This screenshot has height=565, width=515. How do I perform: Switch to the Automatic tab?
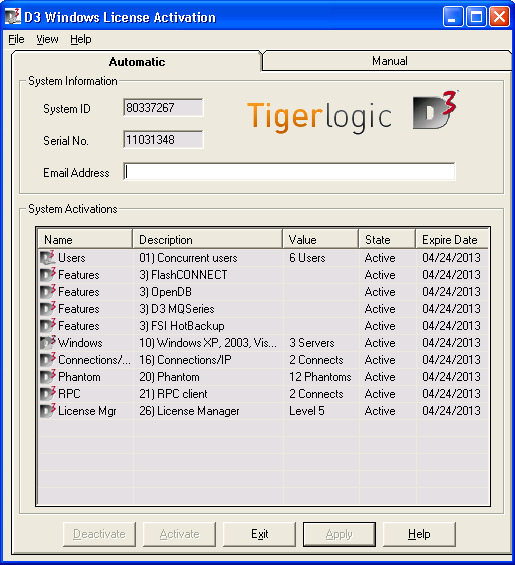click(x=137, y=62)
